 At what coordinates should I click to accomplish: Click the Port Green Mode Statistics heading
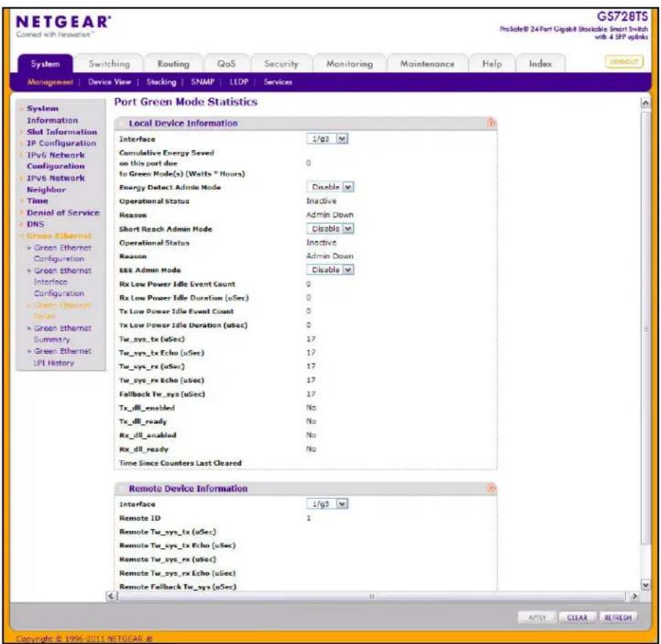click(186, 102)
